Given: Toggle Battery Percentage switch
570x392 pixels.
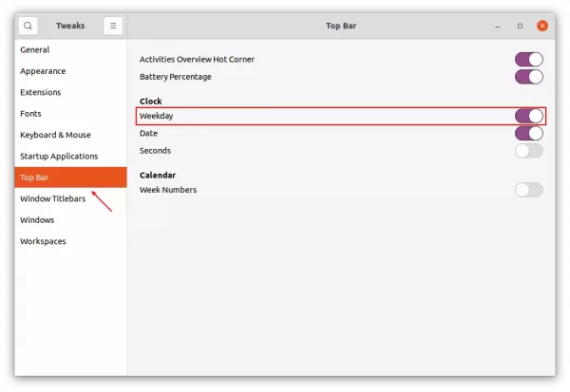Looking at the screenshot, I should [x=529, y=77].
